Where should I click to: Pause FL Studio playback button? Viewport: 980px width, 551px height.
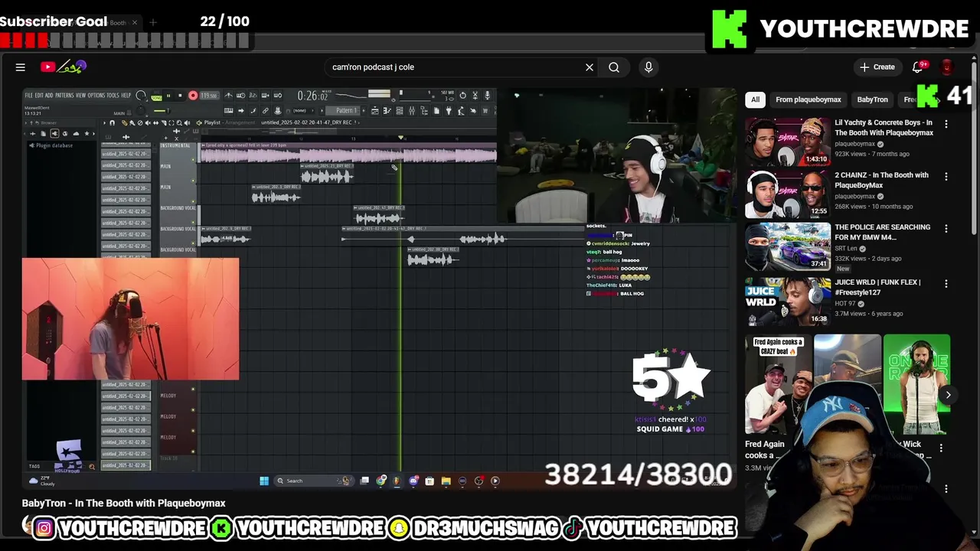pos(168,96)
